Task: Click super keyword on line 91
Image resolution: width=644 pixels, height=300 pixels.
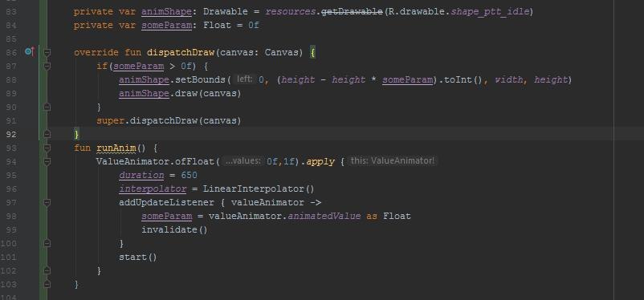Action: pyautogui.click(x=111, y=120)
